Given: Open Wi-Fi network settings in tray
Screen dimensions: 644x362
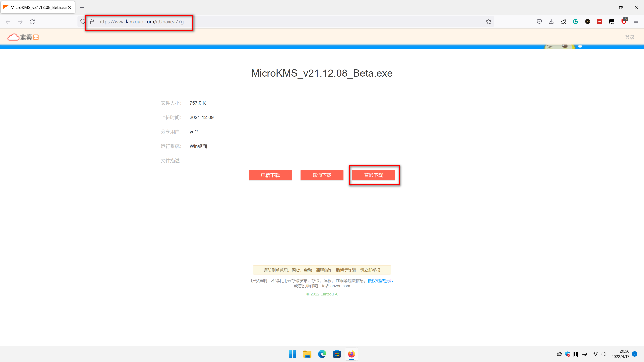Looking at the screenshot, I should point(596,354).
